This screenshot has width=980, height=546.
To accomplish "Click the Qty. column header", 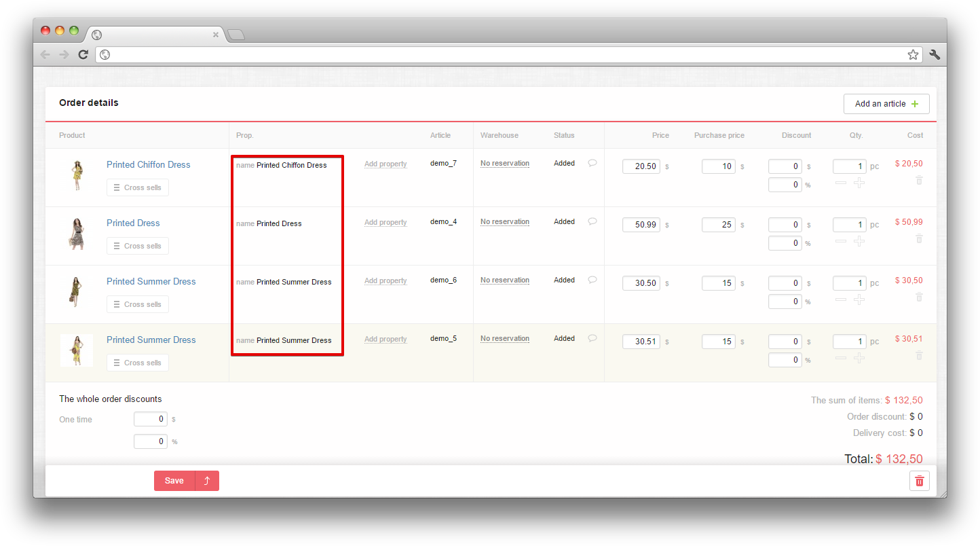I will click(856, 135).
